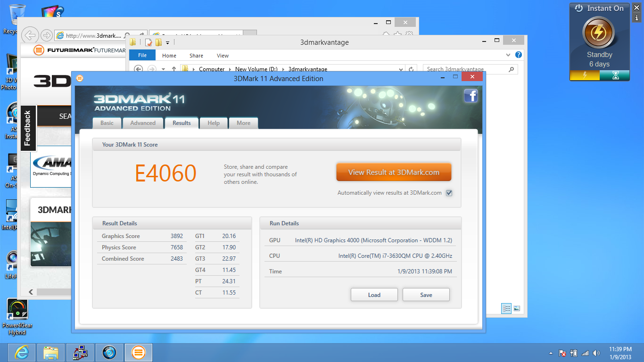The height and width of the screenshot is (362, 644).
Task: Open Action Center flag in system tray
Action: point(562,353)
